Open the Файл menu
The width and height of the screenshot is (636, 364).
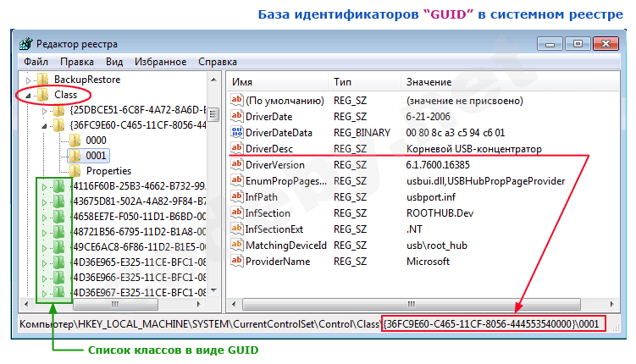pos(36,62)
